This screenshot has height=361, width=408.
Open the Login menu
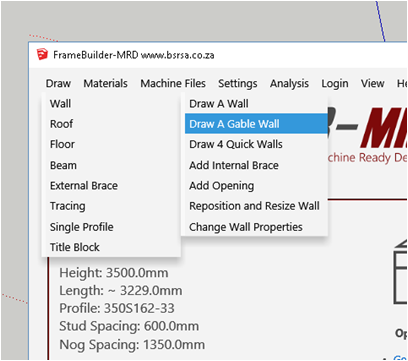click(x=335, y=83)
